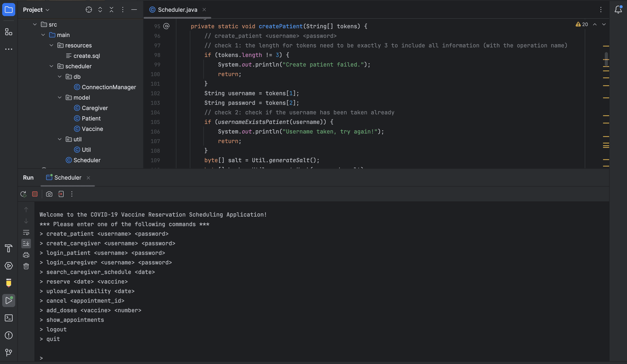Open Project panel options menu
The image size is (627, 364).
point(123,10)
